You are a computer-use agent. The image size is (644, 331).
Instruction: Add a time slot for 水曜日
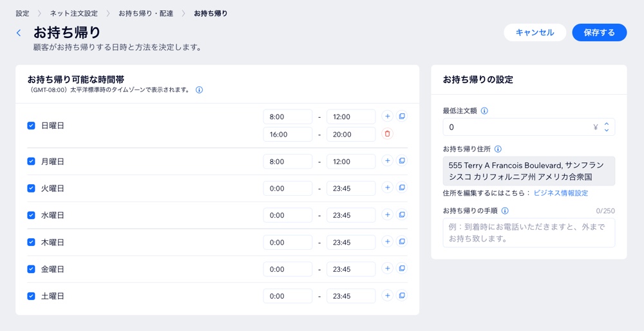pyautogui.click(x=387, y=215)
